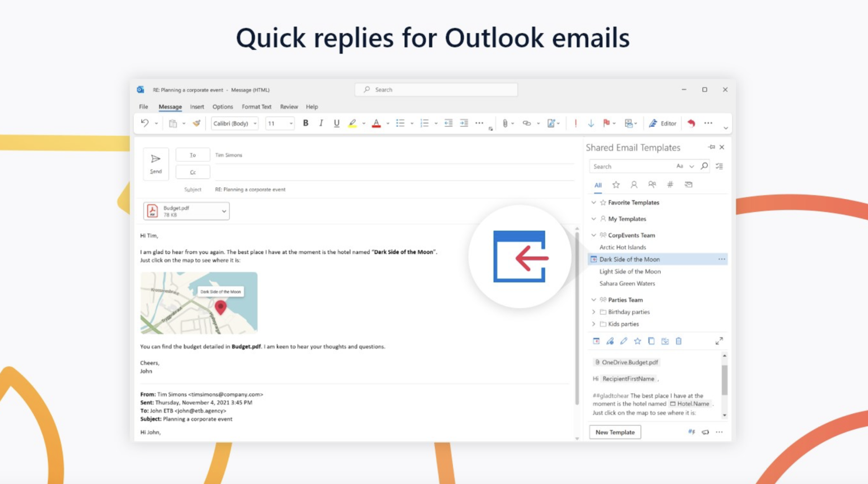Toggle bold formatting
The image size is (868, 484).
point(306,123)
